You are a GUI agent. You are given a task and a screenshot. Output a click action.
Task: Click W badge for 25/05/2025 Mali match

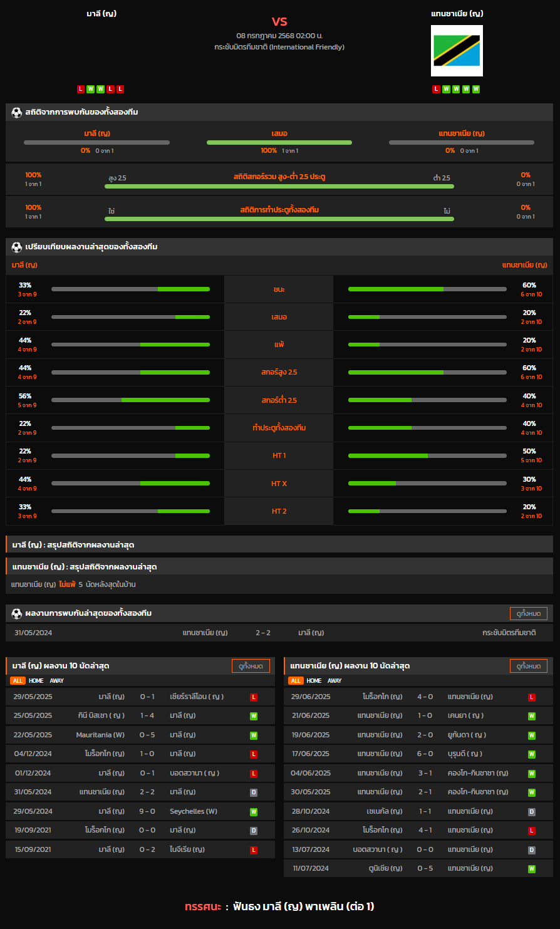(254, 716)
